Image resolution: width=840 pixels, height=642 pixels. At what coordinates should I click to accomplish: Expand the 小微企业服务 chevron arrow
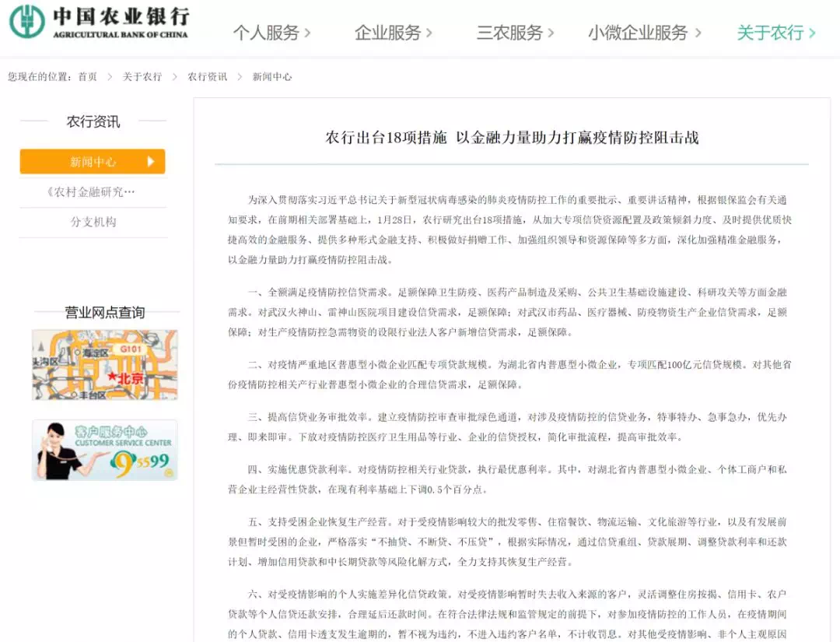[698, 33]
